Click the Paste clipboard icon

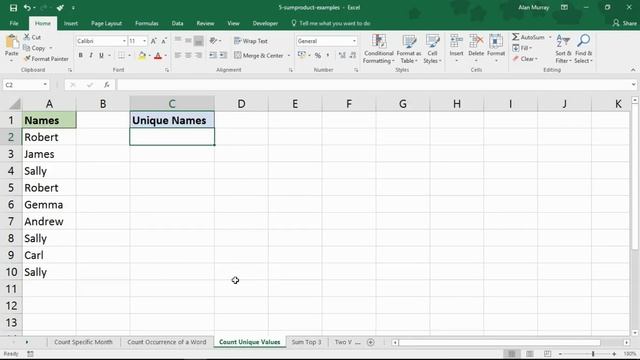point(12,42)
